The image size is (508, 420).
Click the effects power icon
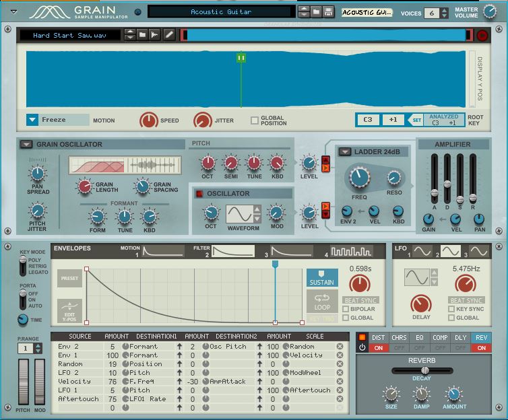click(362, 347)
